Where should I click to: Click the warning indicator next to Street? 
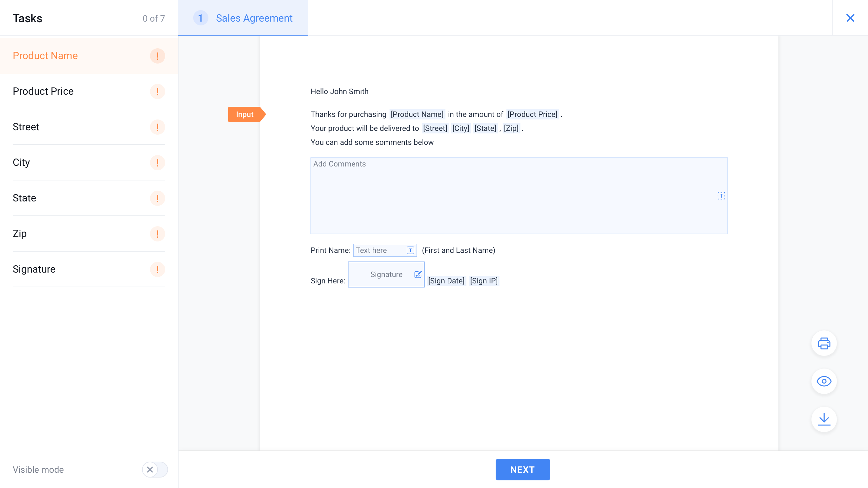157,127
